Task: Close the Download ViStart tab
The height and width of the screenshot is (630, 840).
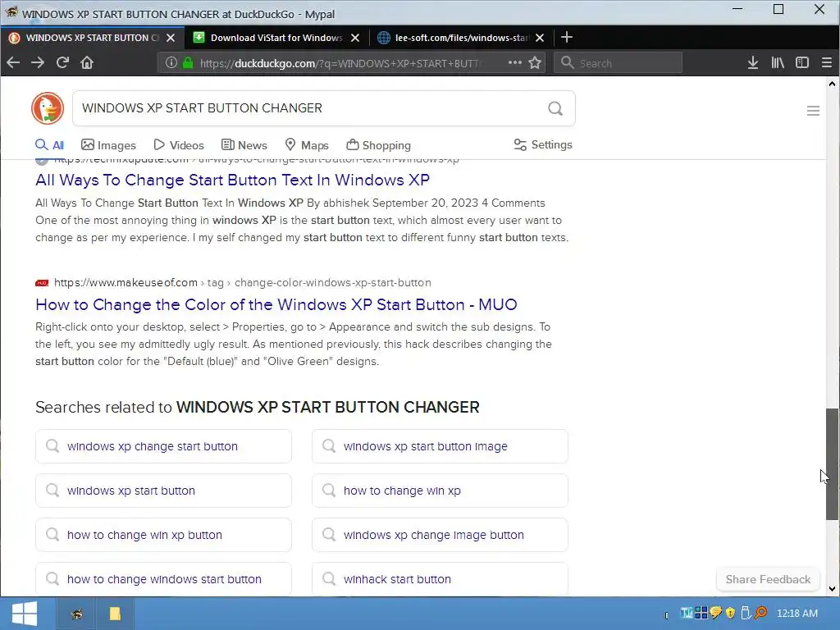Action: (x=355, y=38)
